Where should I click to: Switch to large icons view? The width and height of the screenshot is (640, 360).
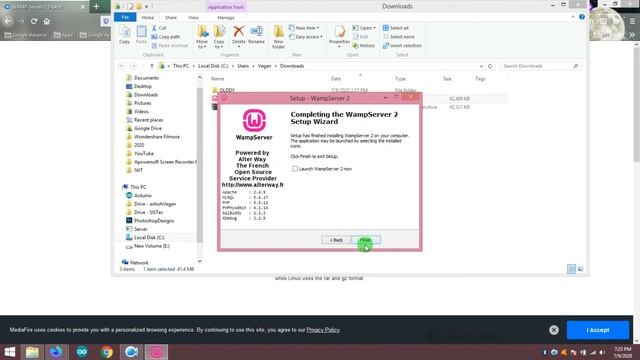(x=580, y=269)
